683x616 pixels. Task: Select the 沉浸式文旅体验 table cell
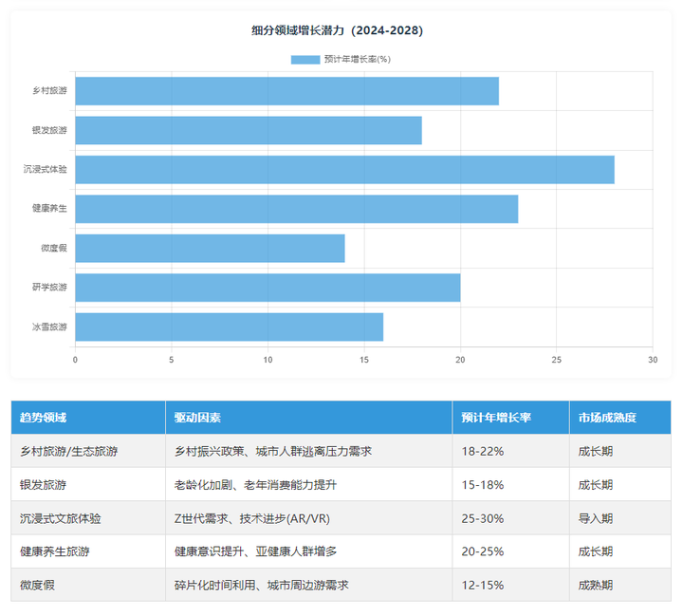(88, 518)
